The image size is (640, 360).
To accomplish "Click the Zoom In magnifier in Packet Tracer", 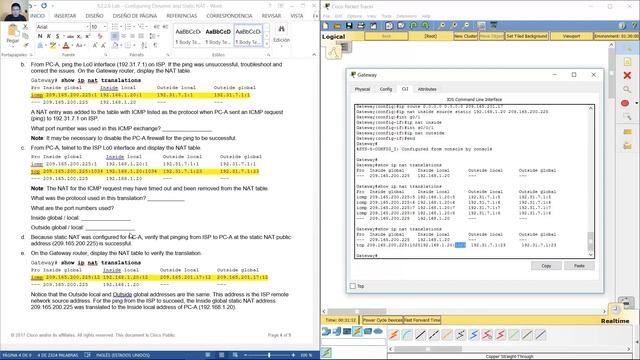I will pos(442,26).
